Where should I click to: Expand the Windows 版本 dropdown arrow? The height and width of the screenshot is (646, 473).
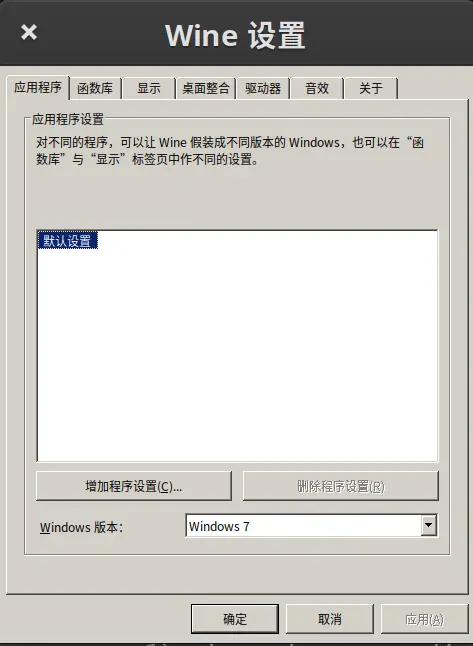(x=429, y=525)
